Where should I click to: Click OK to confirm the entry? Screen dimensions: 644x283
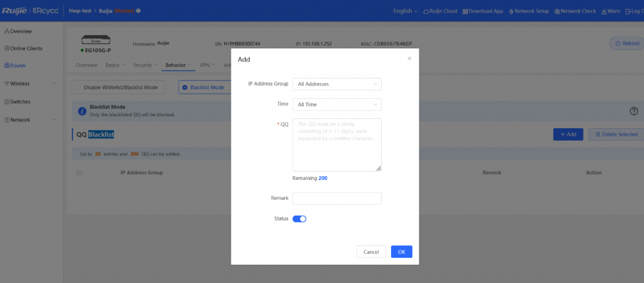tap(401, 252)
